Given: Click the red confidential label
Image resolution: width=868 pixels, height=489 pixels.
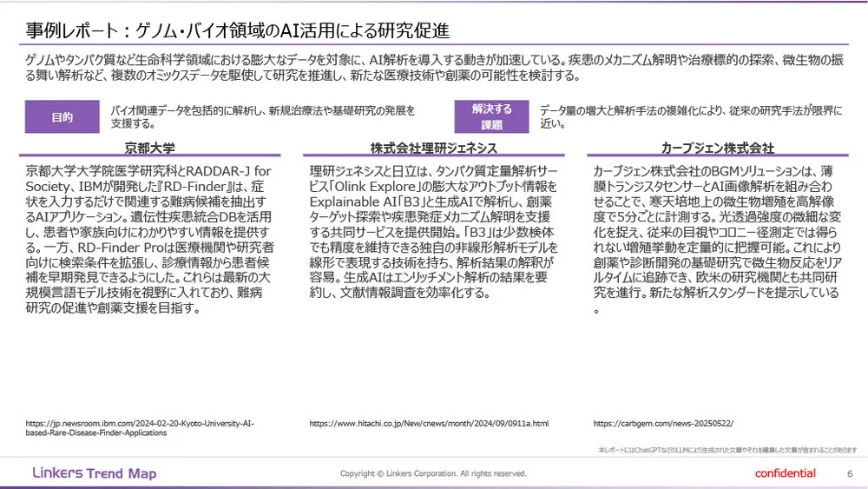Looking at the screenshot, I should point(785,473).
